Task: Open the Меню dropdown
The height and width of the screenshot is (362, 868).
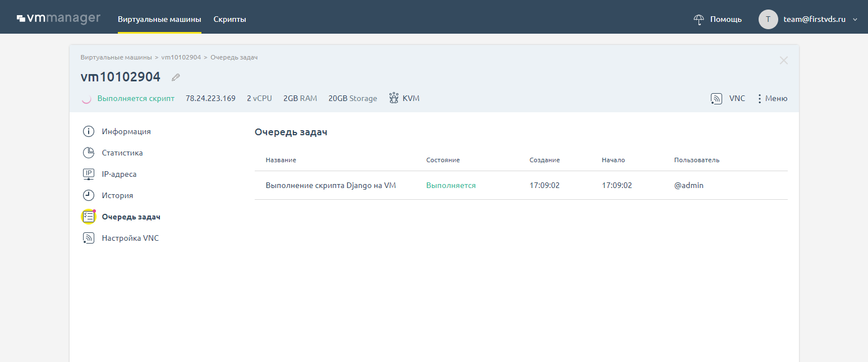Action: (777, 98)
